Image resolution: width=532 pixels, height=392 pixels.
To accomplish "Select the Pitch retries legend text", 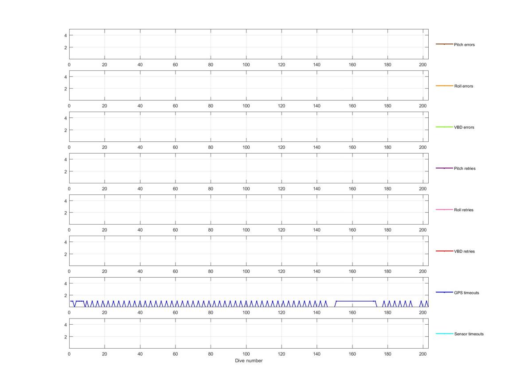I will click(x=465, y=169).
